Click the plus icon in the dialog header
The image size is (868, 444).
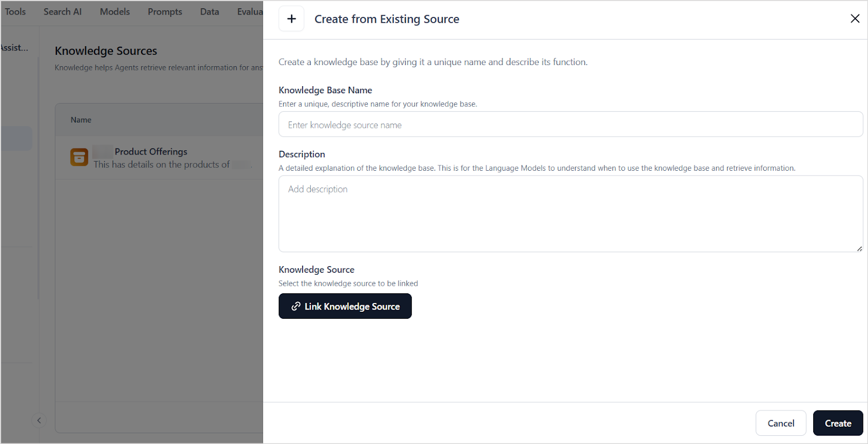click(x=291, y=18)
